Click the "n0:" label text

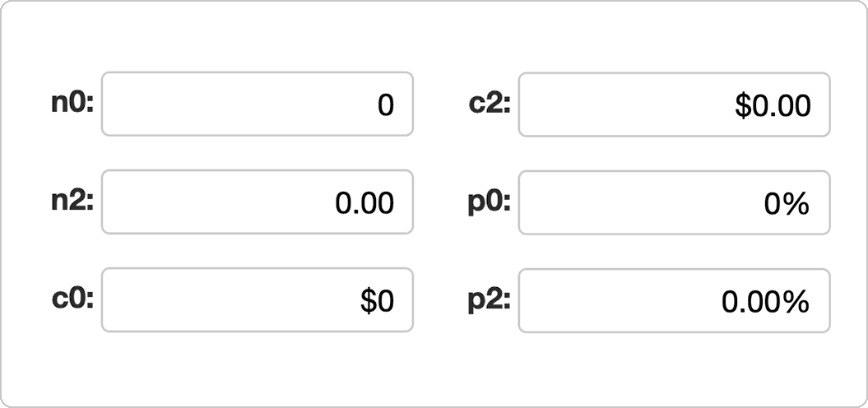pos(72,104)
